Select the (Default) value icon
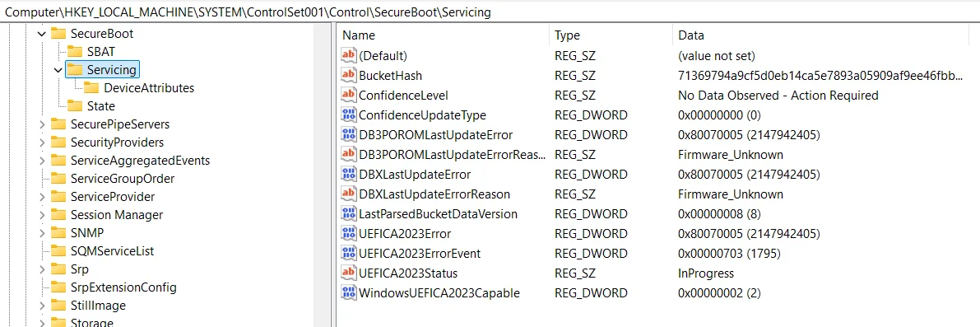The width and height of the screenshot is (980, 327). 348,56
